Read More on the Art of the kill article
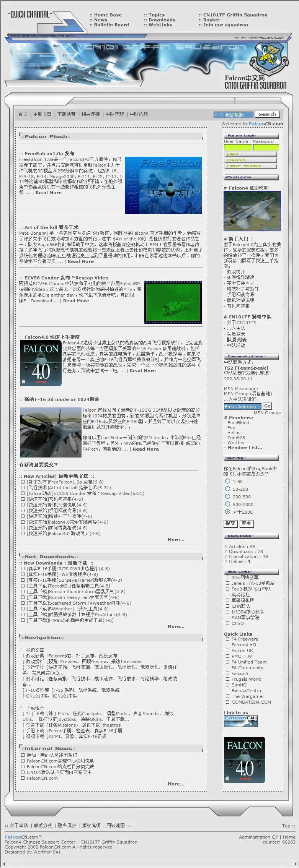The height and width of the screenshot is (868, 299). coord(81,261)
